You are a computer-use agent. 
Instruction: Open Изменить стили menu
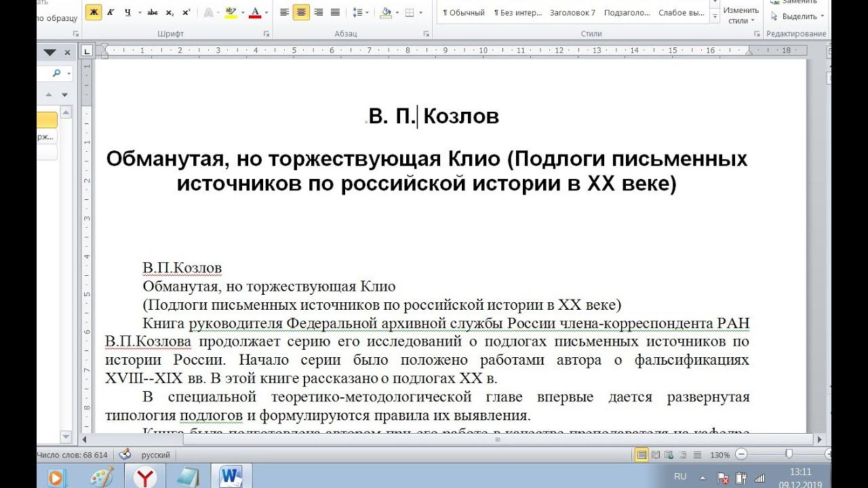(x=741, y=15)
